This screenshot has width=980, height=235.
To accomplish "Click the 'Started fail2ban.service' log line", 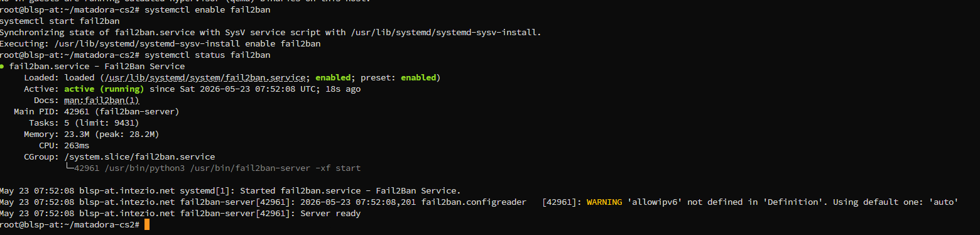I will click(231, 191).
